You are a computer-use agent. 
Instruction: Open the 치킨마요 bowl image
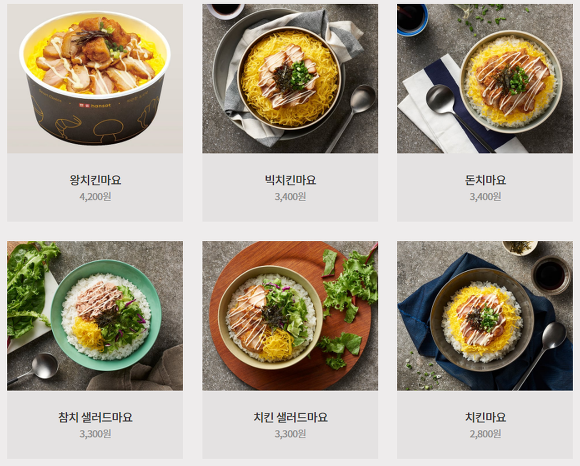485,316
